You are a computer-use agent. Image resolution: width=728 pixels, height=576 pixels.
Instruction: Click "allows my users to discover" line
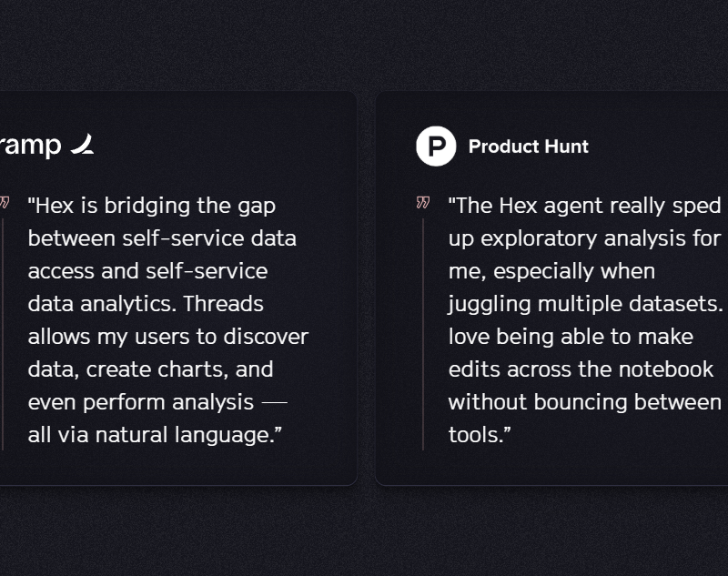pyautogui.click(x=168, y=337)
